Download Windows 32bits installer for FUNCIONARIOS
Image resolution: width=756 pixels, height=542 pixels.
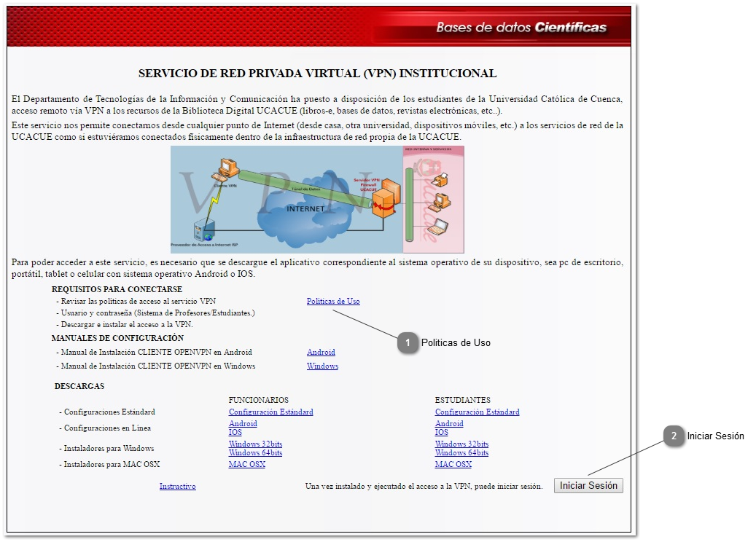255,444
